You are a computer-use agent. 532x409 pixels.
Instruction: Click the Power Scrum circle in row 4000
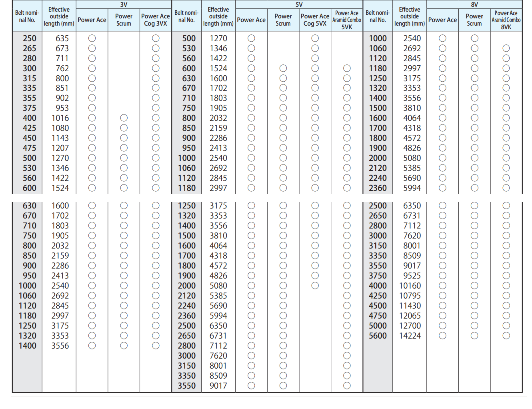point(474,286)
